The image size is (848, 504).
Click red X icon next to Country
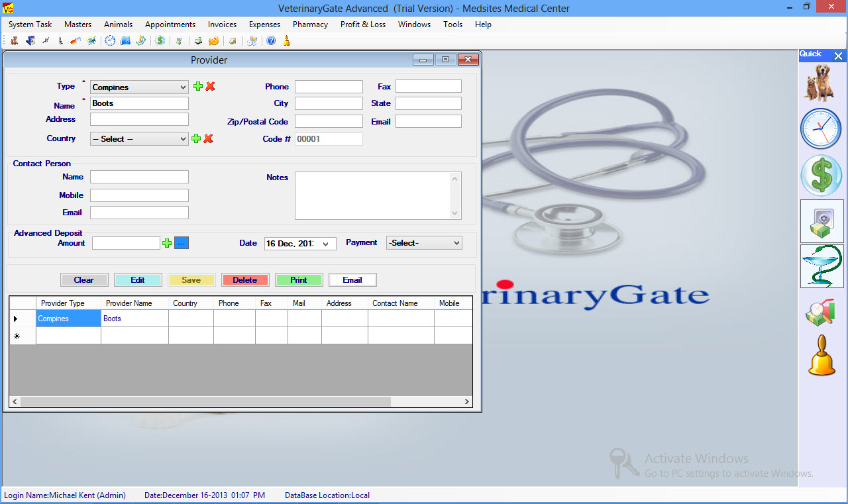click(208, 138)
